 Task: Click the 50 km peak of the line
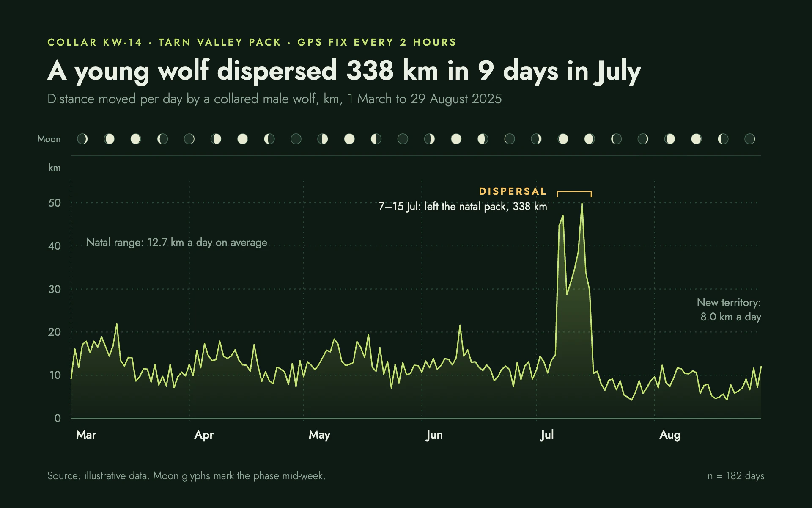582,204
